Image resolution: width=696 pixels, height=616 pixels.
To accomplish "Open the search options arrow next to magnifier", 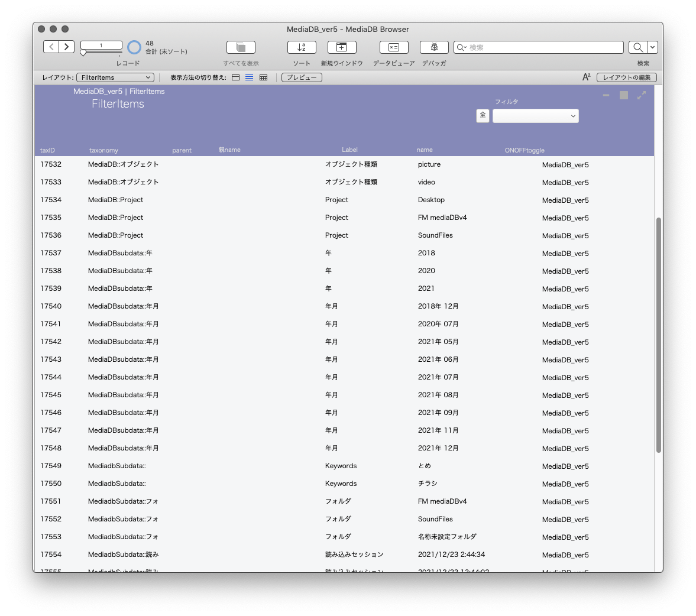I will [x=652, y=47].
